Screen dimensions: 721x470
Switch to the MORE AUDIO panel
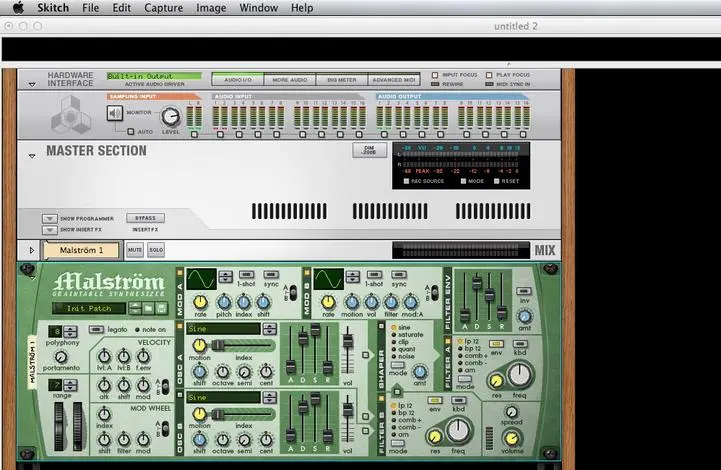click(x=290, y=80)
